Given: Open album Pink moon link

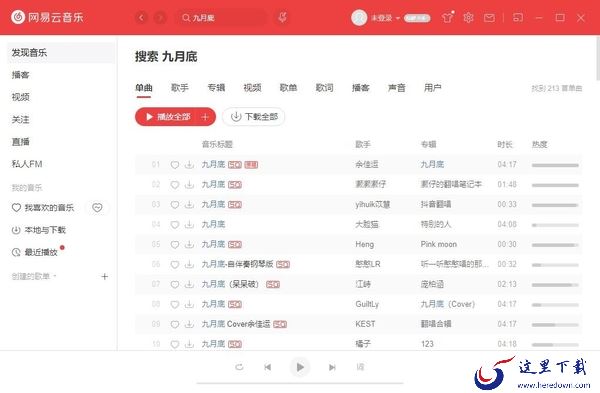Looking at the screenshot, I should tap(439, 244).
